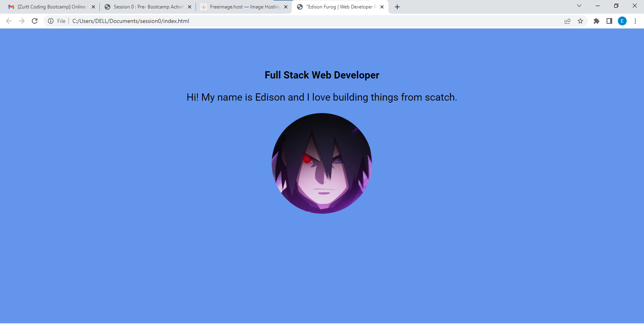Close the Edison Furog portfolio tab

click(382, 7)
